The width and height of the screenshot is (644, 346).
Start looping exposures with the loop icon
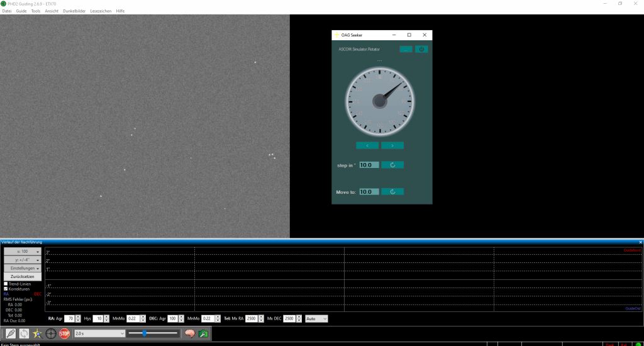(24, 333)
